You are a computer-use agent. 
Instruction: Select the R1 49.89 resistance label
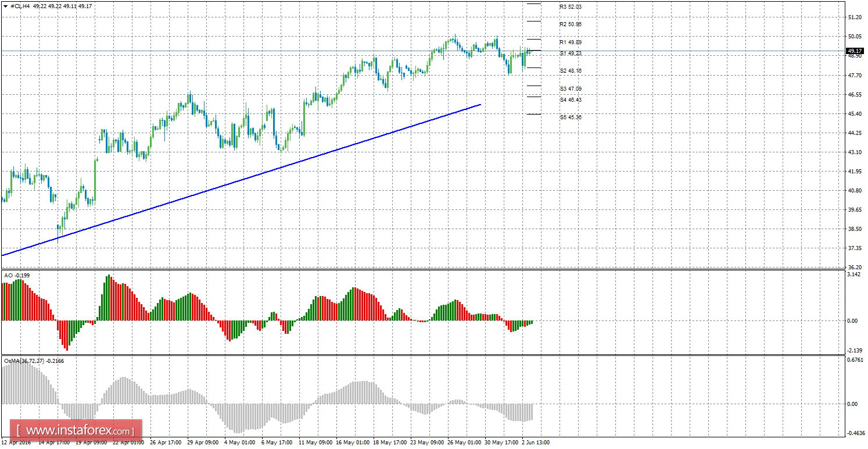(x=570, y=42)
